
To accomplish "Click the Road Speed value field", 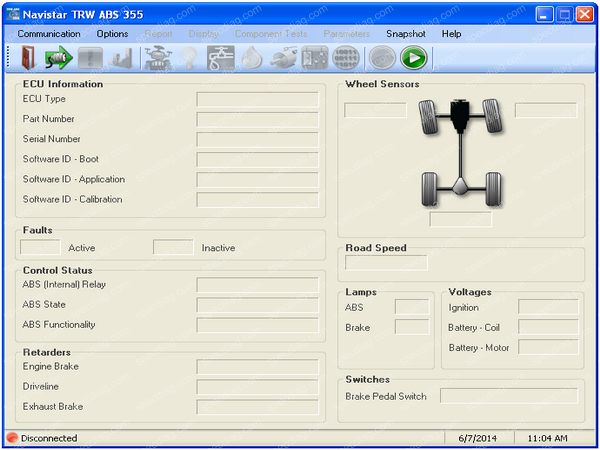I will pyautogui.click(x=386, y=263).
